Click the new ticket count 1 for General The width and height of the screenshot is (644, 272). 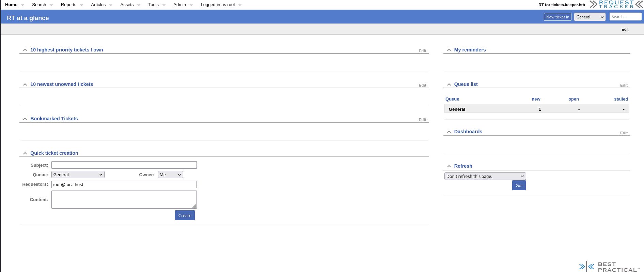click(540, 109)
